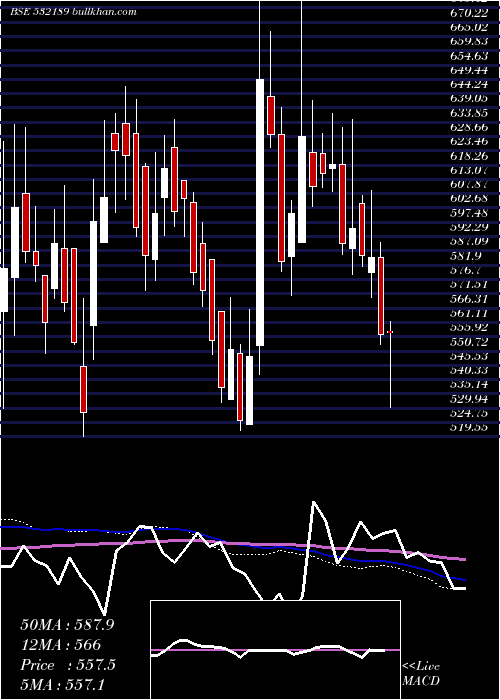Viewport: 500px width, 700px height.
Task: Select the 566.31 price axis label
Action: click(x=469, y=299)
